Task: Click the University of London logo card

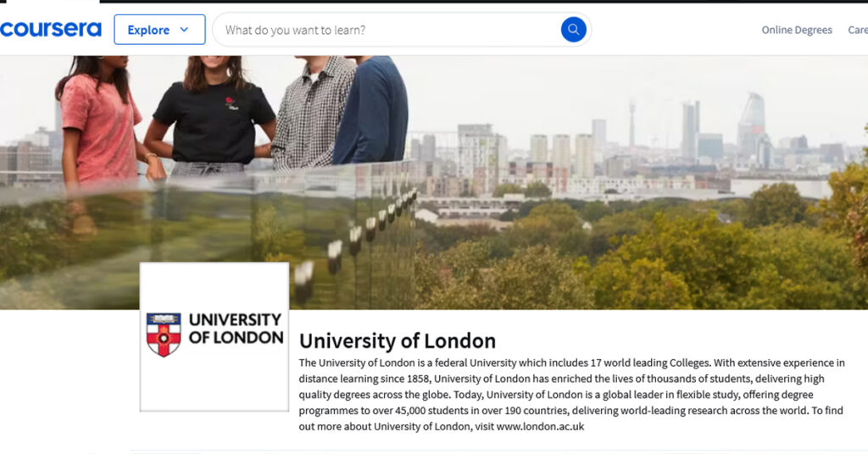Action: (214, 337)
